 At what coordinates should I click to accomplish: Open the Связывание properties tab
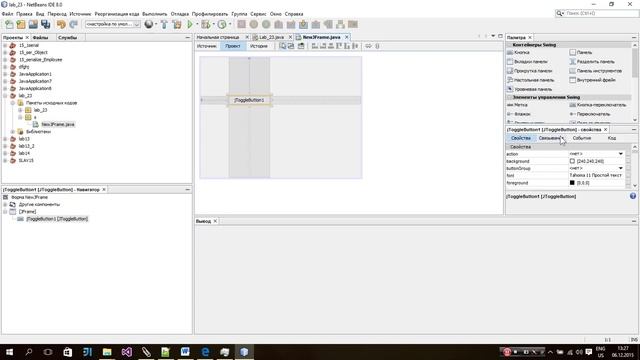tap(550, 138)
